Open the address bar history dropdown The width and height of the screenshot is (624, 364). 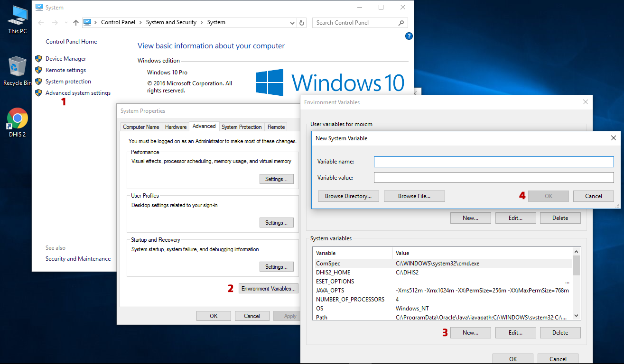(292, 23)
